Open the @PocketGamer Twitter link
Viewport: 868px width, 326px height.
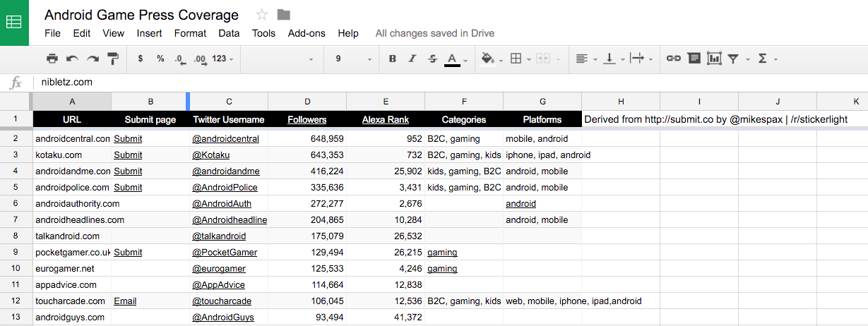click(x=225, y=253)
